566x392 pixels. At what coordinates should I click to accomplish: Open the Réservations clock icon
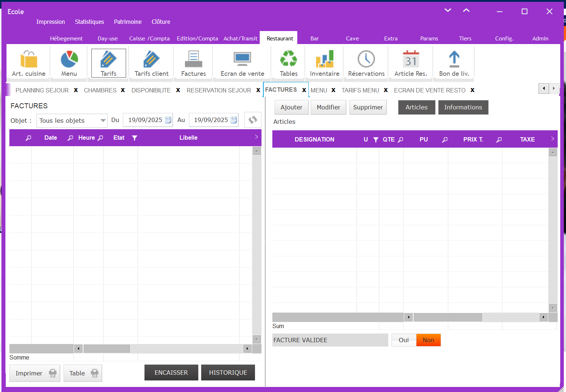coord(366,60)
